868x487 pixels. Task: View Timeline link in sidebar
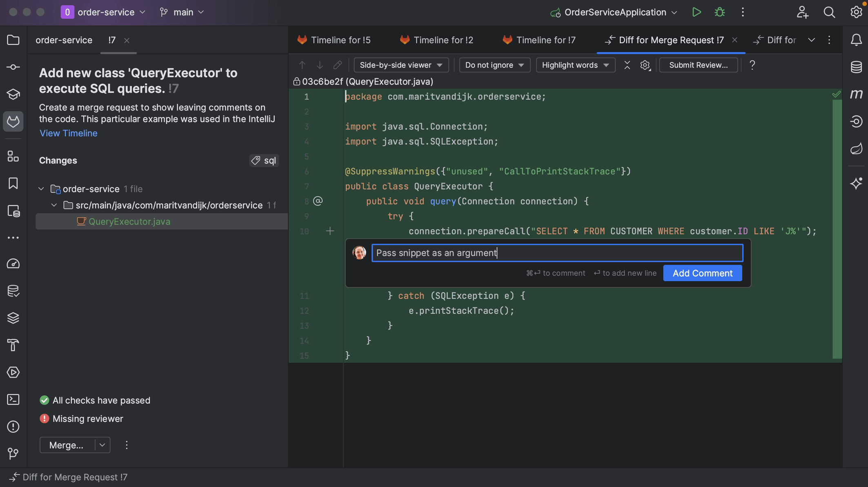68,133
